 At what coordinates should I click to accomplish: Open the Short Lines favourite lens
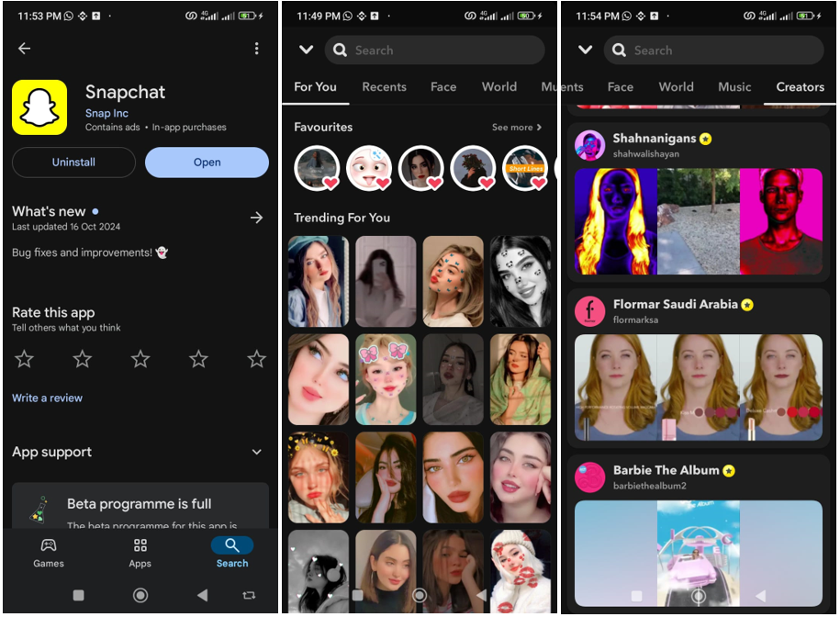tap(525, 168)
